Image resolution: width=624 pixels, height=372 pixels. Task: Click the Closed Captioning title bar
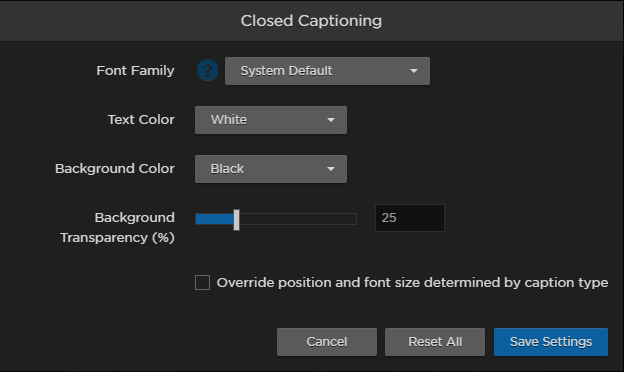[x=312, y=21]
